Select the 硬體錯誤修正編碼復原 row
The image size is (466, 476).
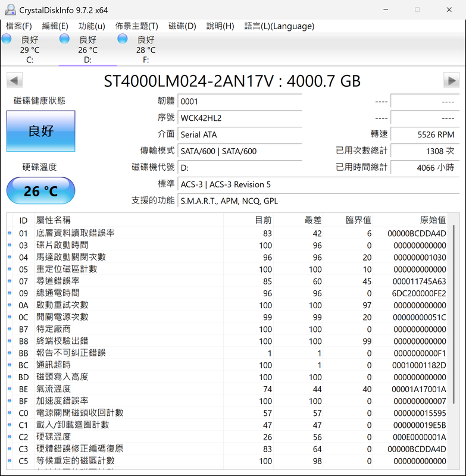tap(227, 449)
